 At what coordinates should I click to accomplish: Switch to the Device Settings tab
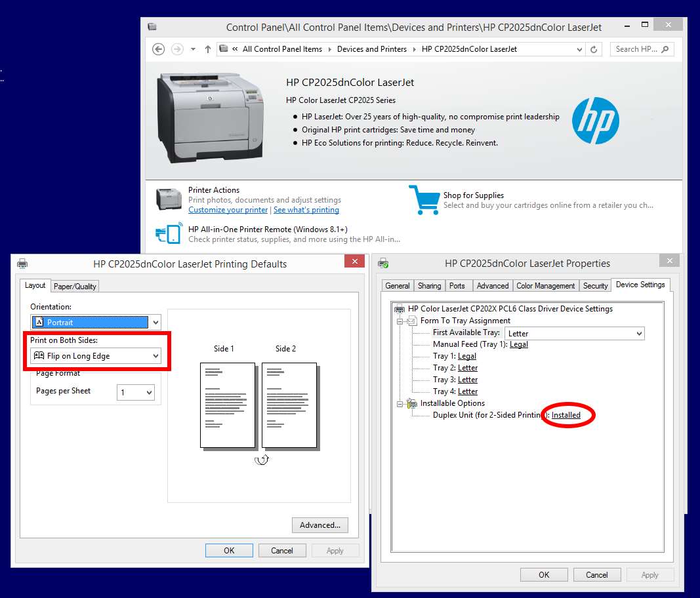click(640, 285)
